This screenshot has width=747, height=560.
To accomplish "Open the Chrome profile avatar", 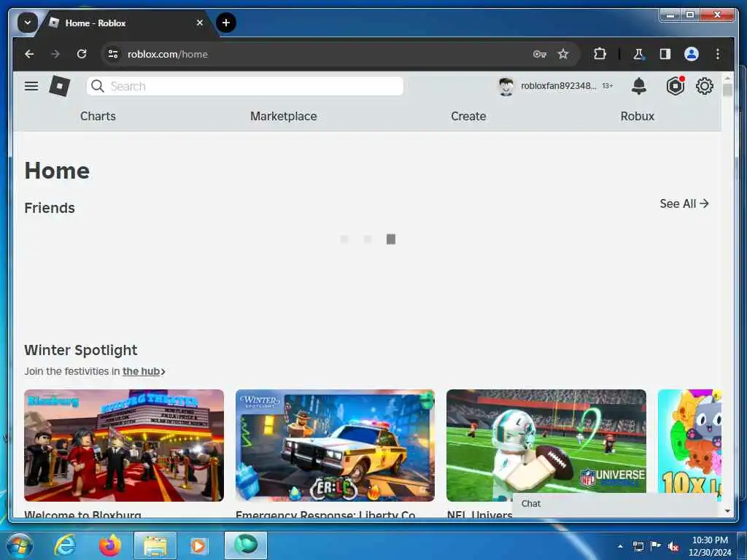I will pyautogui.click(x=692, y=54).
